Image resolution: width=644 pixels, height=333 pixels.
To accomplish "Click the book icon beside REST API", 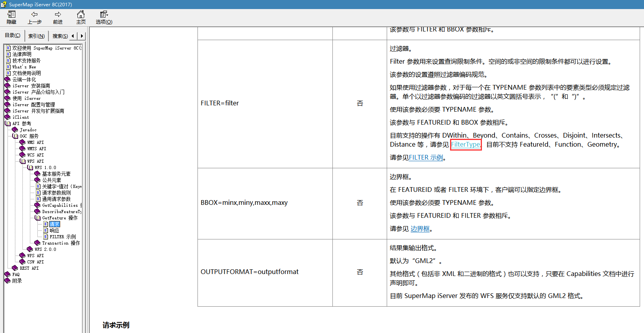I will click(15, 268).
